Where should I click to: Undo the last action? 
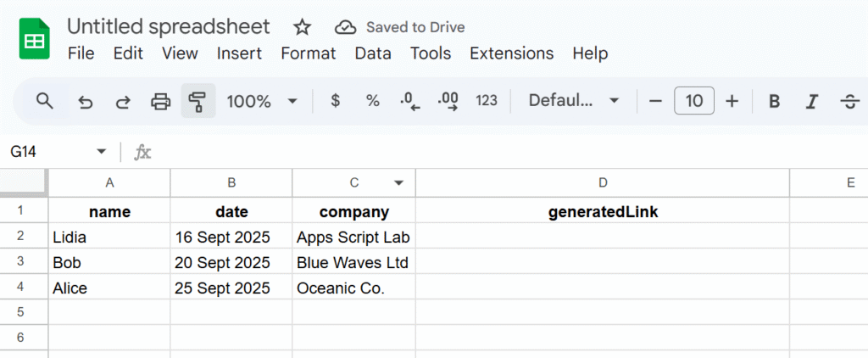pyautogui.click(x=85, y=102)
